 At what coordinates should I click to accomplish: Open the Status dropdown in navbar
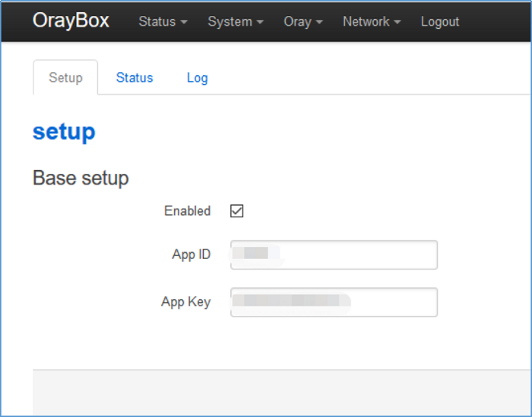click(x=163, y=22)
